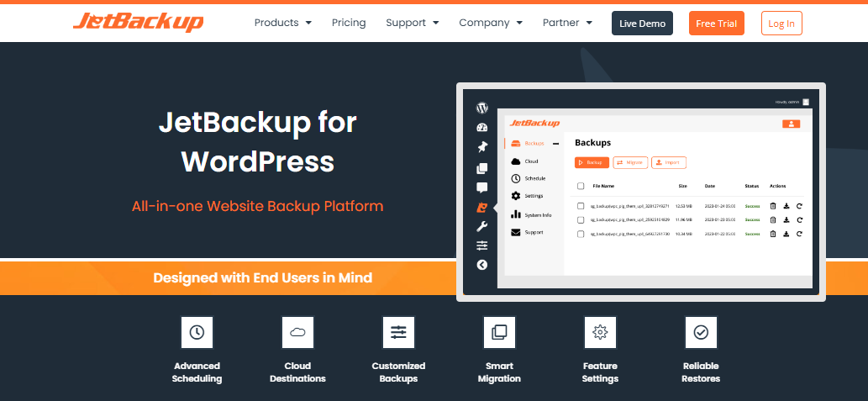Click the Cloud Destinations label
Image resolution: width=868 pixels, height=401 pixels.
297,372
